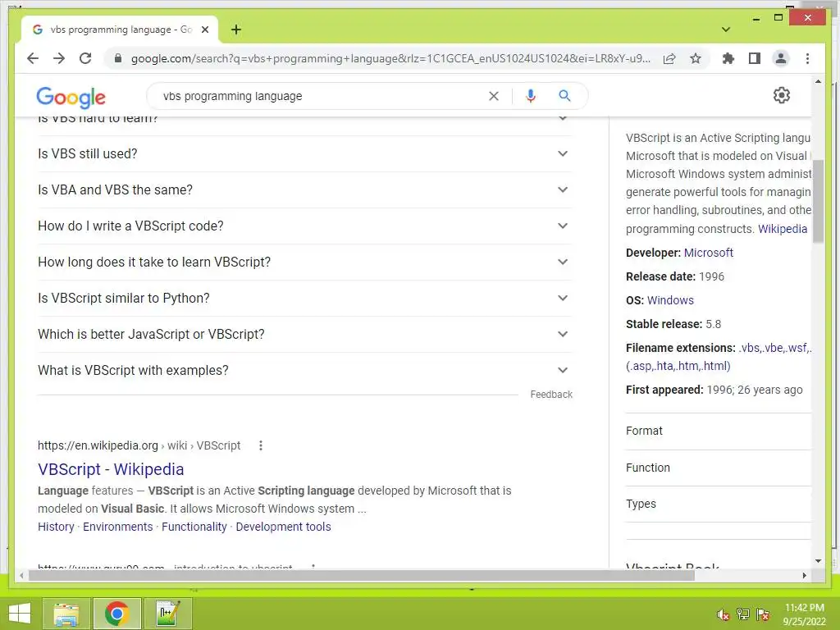Click the scroll-left arrow at bottom

click(21, 575)
